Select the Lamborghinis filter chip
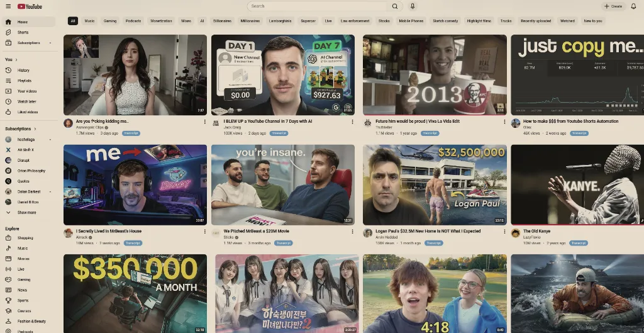This screenshot has height=333, width=644. 279,21
